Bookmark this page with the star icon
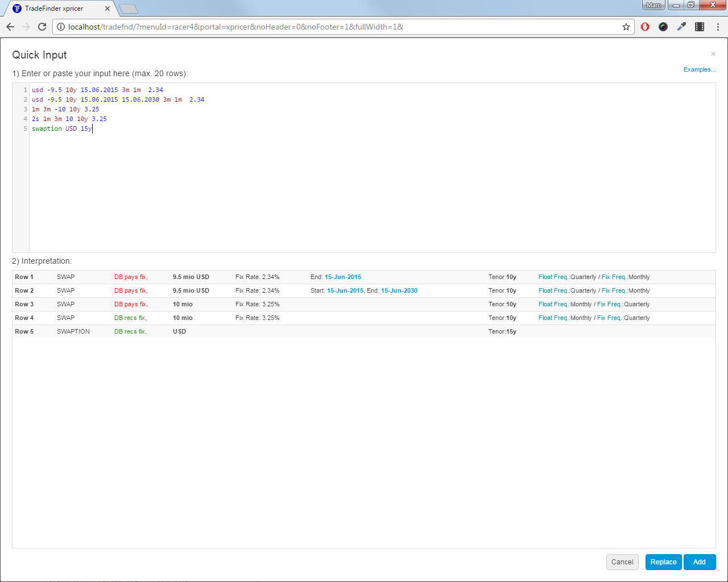 point(626,27)
